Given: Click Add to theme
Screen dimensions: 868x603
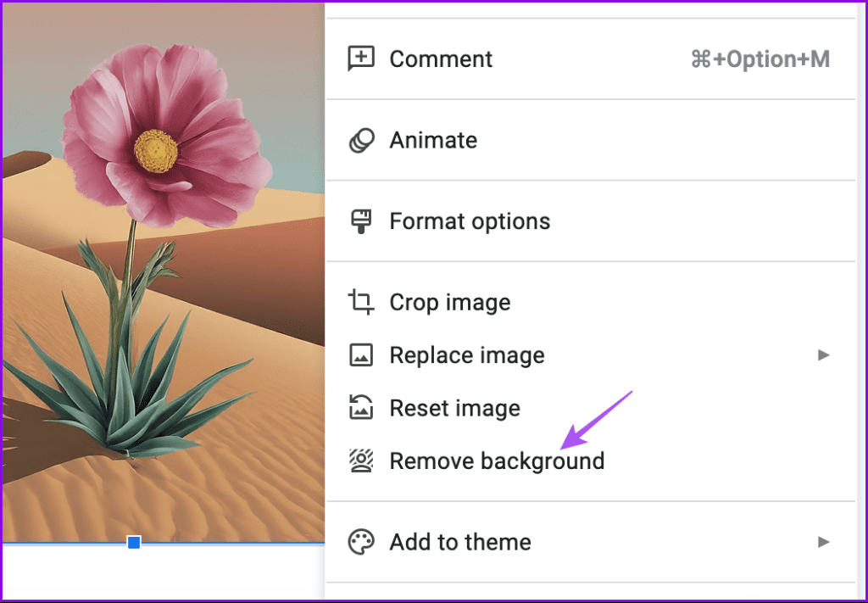Looking at the screenshot, I should click(x=459, y=541).
